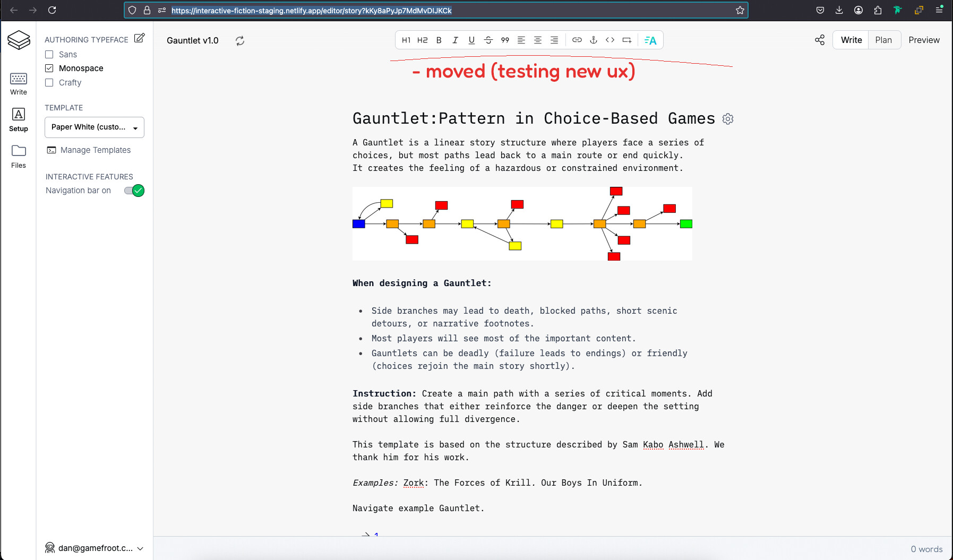Click the Gauntlet v1.0 story title
Image resolution: width=953 pixels, height=560 pixels.
193,41
